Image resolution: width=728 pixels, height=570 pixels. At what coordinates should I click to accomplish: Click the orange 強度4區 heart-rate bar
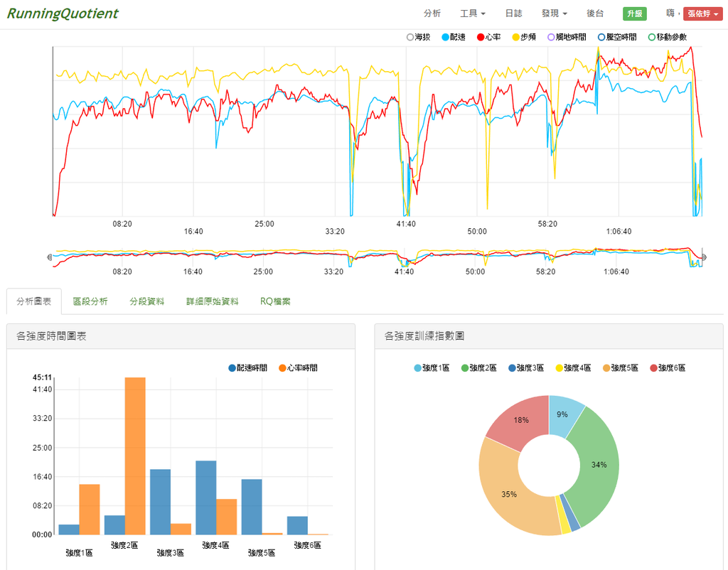(227, 517)
